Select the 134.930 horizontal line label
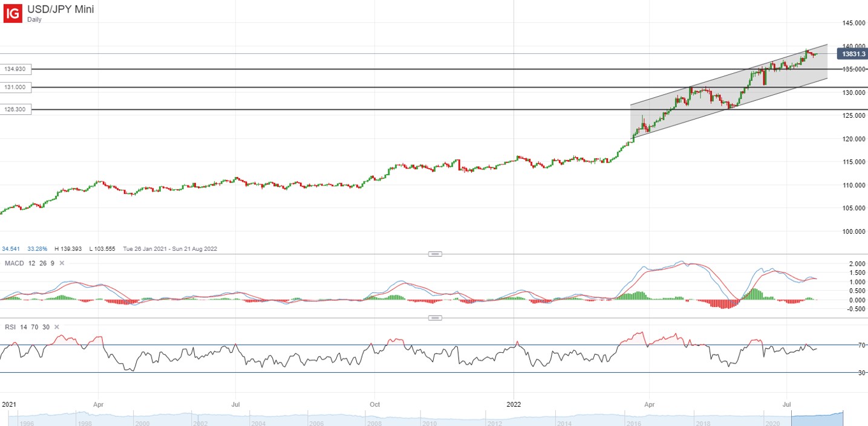The image size is (868, 426). tap(16, 69)
